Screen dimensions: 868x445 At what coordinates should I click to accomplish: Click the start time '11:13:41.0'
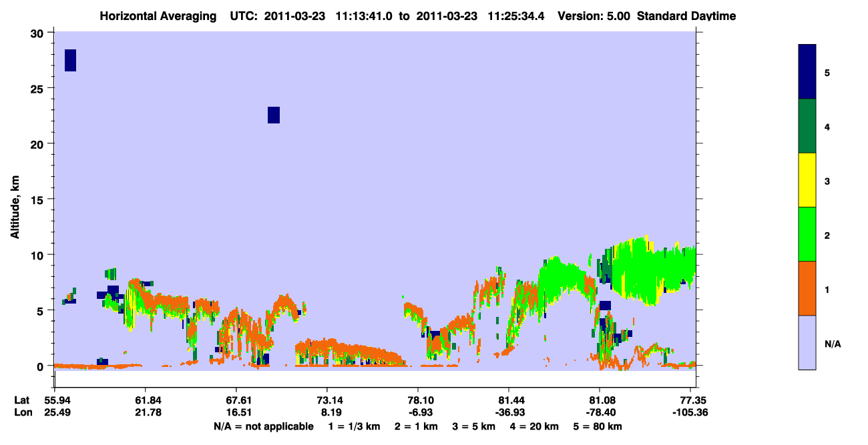(x=364, y=16)
